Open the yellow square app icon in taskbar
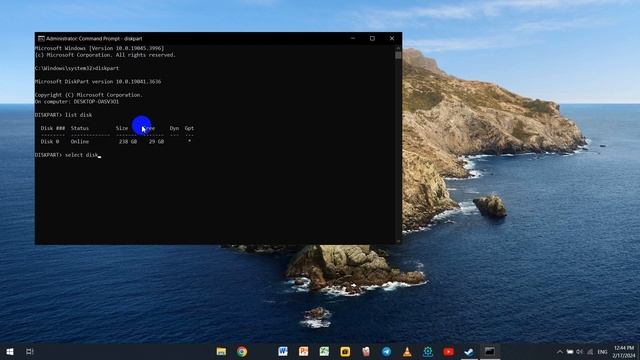Viewport: 640px width, 360px height. pyautogui.click(x=345, y=351)
